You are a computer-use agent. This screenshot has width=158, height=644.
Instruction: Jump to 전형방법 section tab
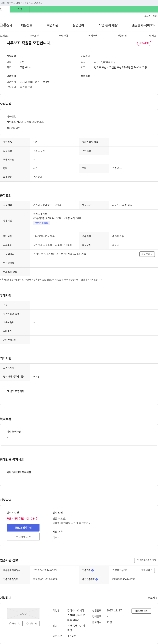pos(122,36)
